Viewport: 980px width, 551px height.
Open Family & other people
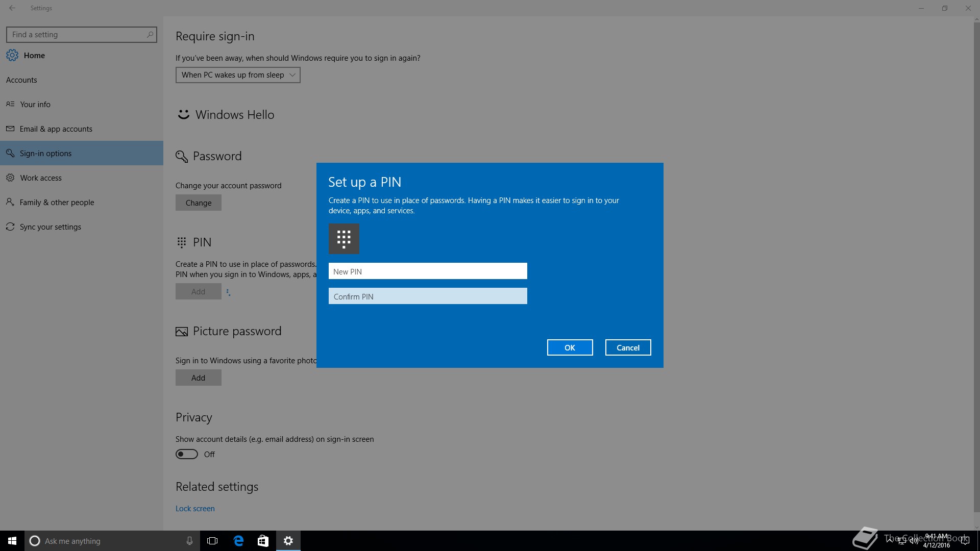tap(82, 202)
